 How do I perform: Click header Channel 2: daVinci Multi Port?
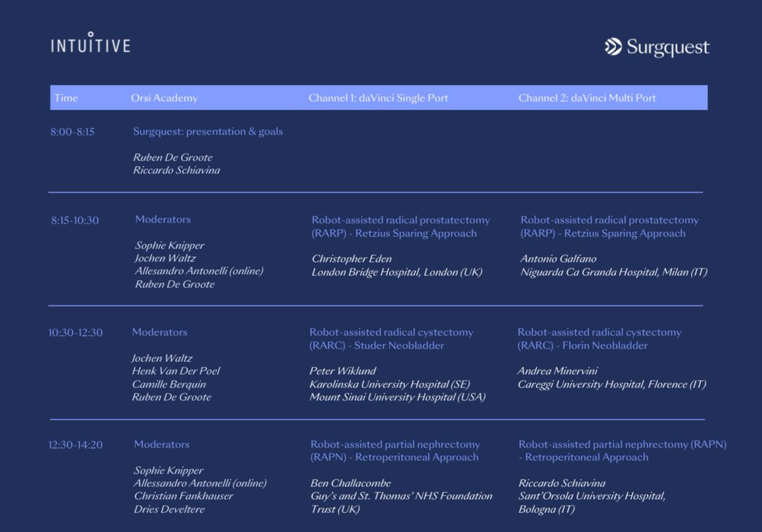[587, 98]
